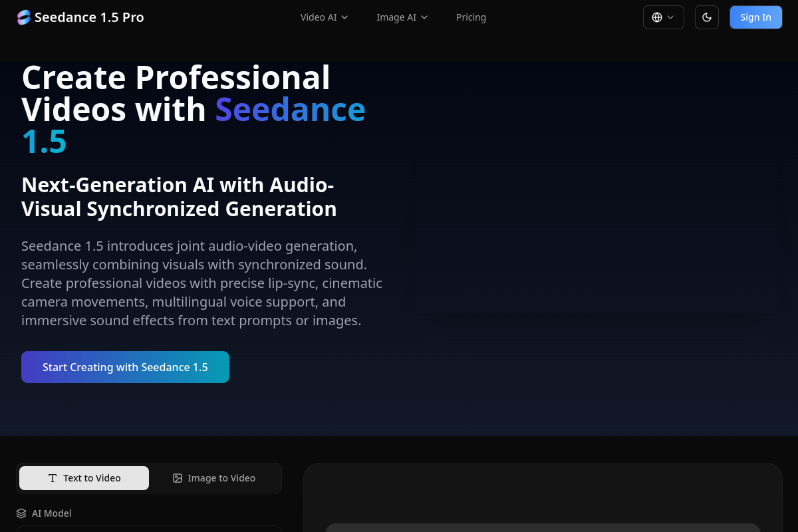Screen dimensions: 798x532
Task: Click the hero media area on the right
Action: [x=598, y=239]
